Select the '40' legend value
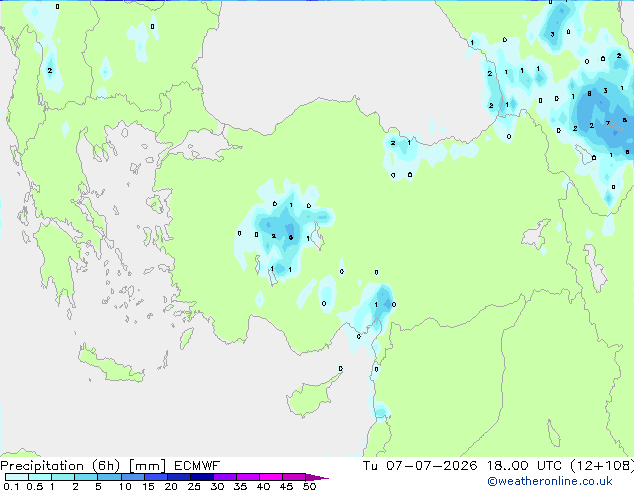The image size is (634, 490). pos(263,486)
